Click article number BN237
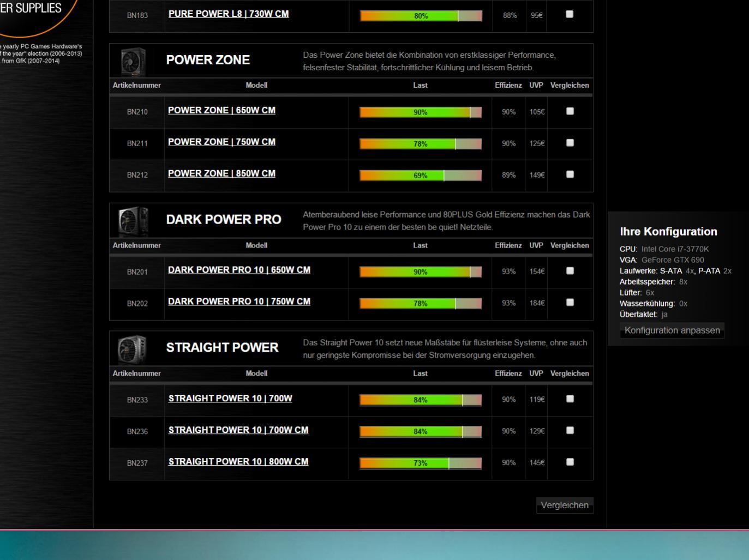Screen dimensions: 749x560 coord(137,463)
